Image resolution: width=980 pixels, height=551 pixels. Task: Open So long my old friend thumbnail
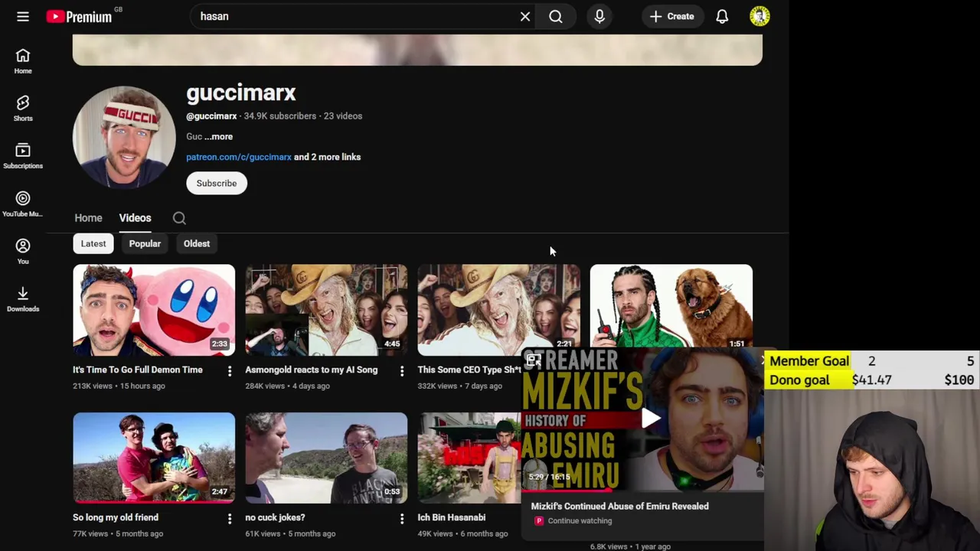pyautogui.click(x=154, y=458)
